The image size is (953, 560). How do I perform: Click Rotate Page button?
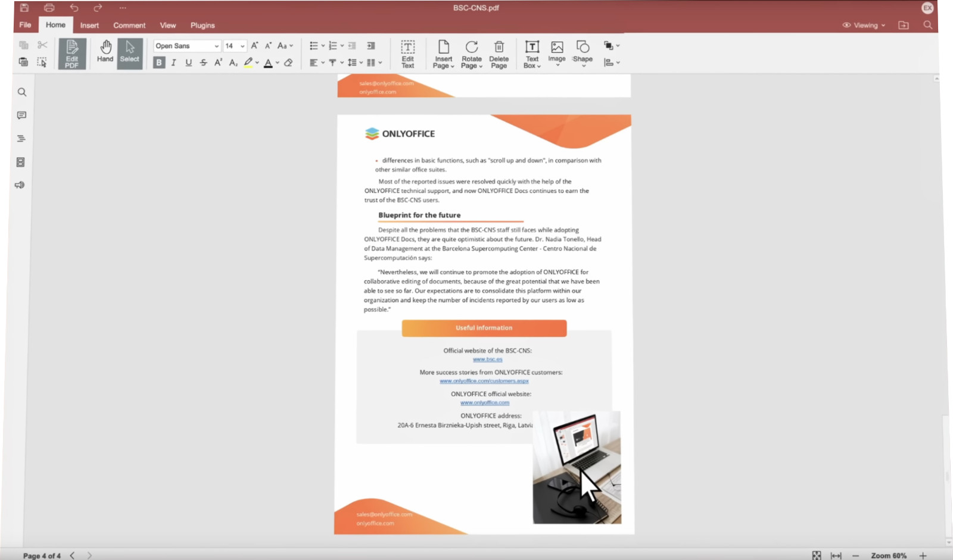[x=472, y=54]
